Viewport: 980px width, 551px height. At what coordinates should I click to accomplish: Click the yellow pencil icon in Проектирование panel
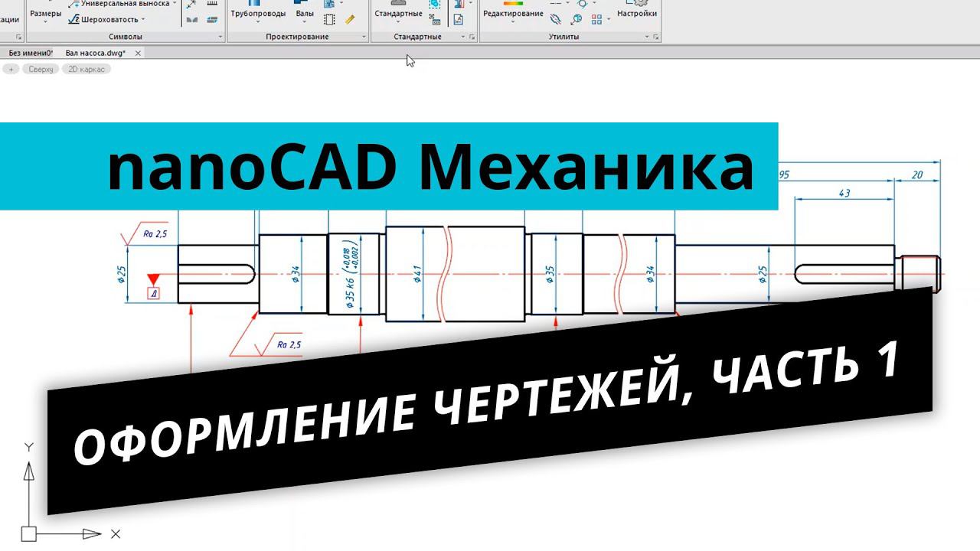click(x=350, y=19)
